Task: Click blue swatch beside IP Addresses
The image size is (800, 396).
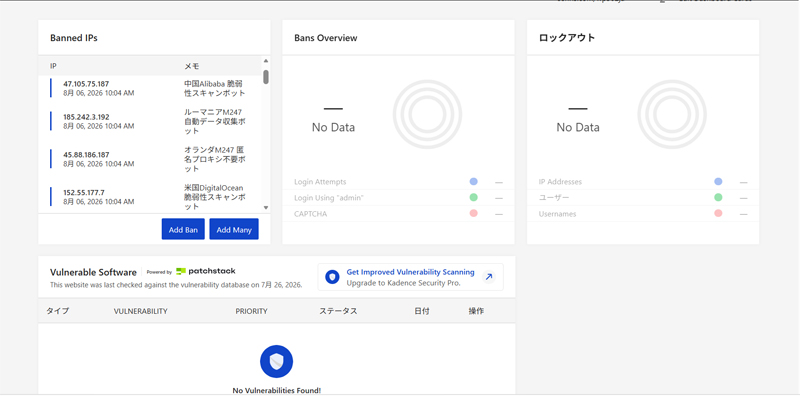Action: point(718,182)
